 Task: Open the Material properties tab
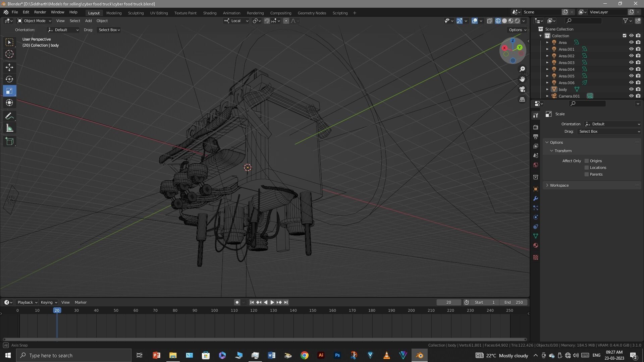click(536, 245)
